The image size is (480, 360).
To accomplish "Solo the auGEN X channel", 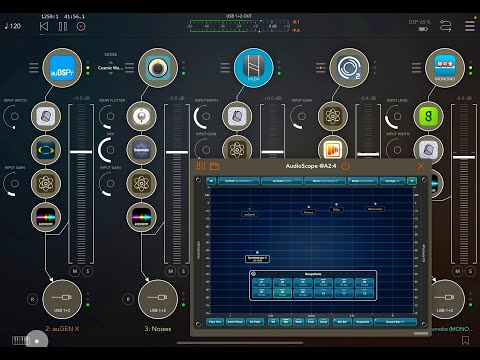I will pos(88,271).
